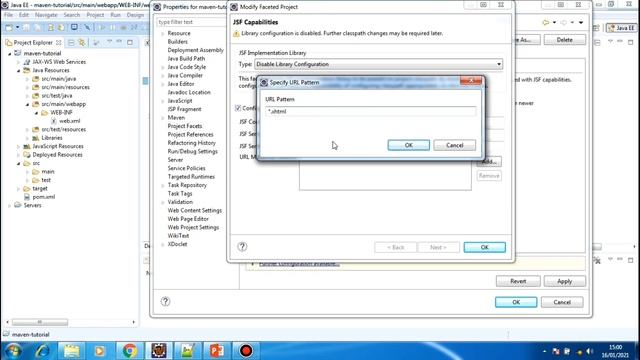The height and width of the screenshot is (360, 640).
Task: Open Chrome from taskbar
Action: [129, 351]
